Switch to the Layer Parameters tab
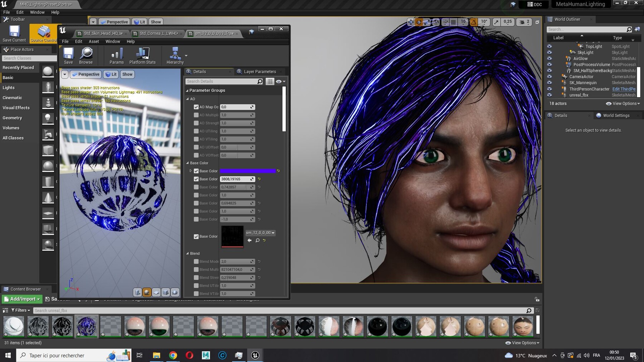The height and width of the screenshot is (362, 644). click(x=260, y=71)
